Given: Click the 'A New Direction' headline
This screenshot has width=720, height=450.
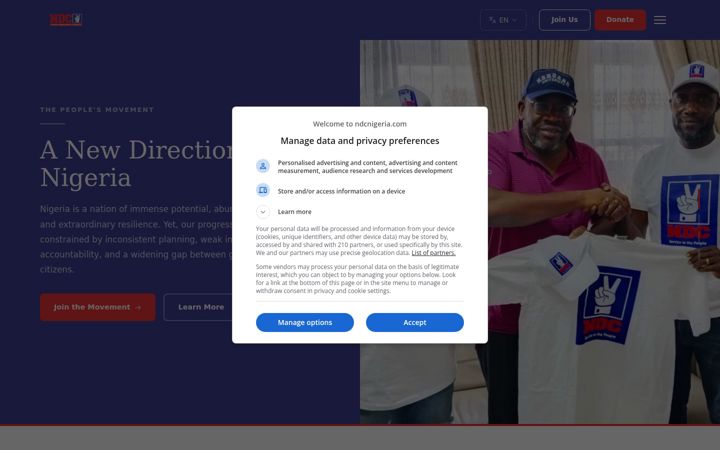Looking at the screenshot, I should click(x=136, y=163).
